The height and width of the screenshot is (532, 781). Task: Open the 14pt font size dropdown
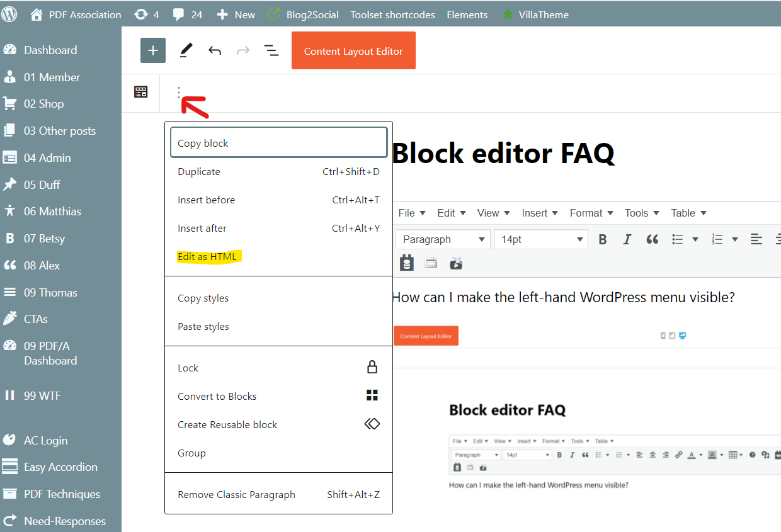click(540, 239)
